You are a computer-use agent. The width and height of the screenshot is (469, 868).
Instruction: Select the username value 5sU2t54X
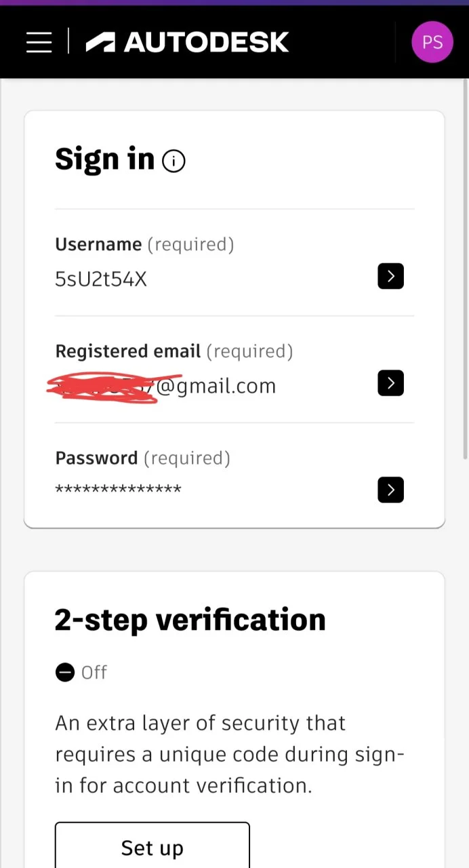coord(101,279)
